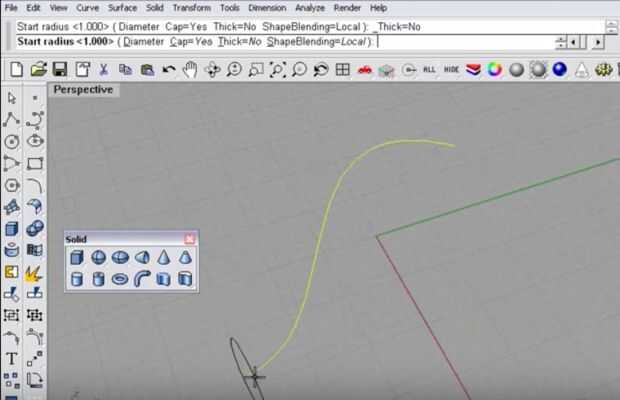Open the Edit menu
The height and width of the screenshot is (400, 620).
pos(33,8)
